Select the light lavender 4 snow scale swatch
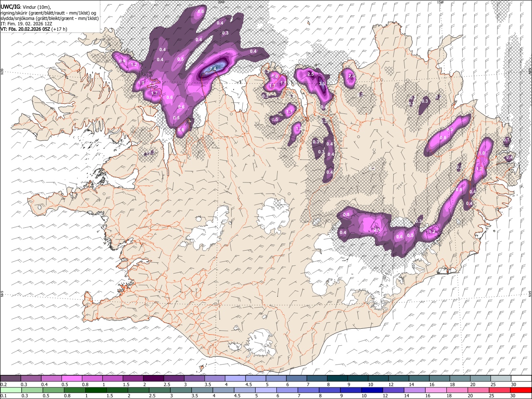The image size is (532, 399). click(235, 379)
